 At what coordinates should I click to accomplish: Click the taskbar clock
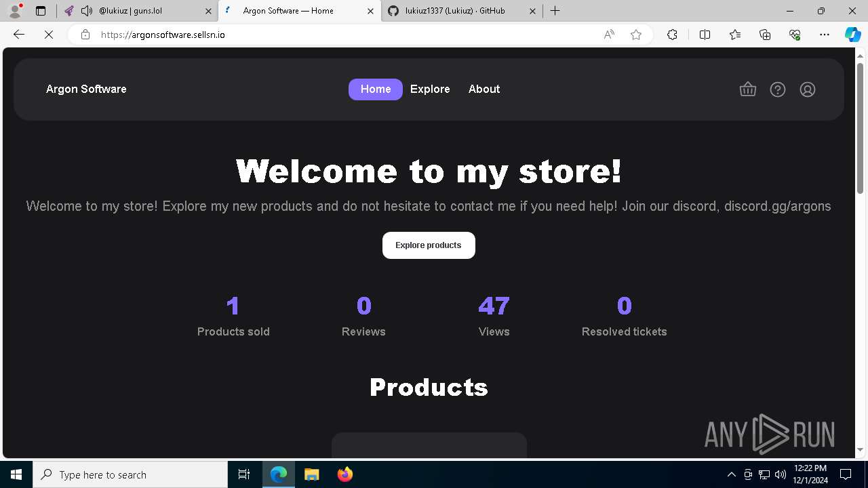[x=810, y=474]
